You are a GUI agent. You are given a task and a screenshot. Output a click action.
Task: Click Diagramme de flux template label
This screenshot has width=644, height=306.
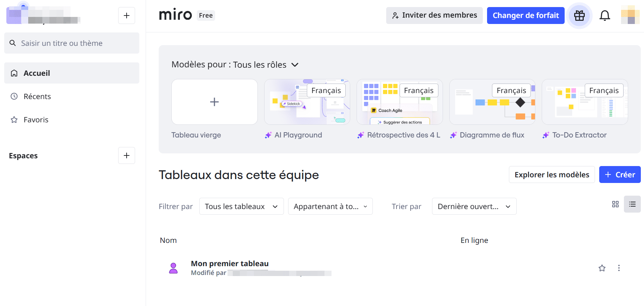click(492, 135)
